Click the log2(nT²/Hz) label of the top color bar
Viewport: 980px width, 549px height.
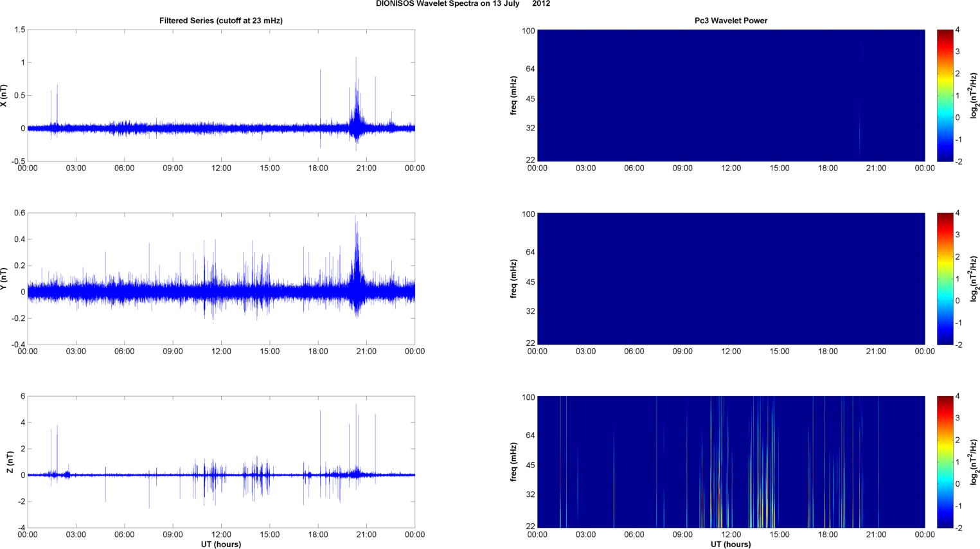[x=974, y=95]
